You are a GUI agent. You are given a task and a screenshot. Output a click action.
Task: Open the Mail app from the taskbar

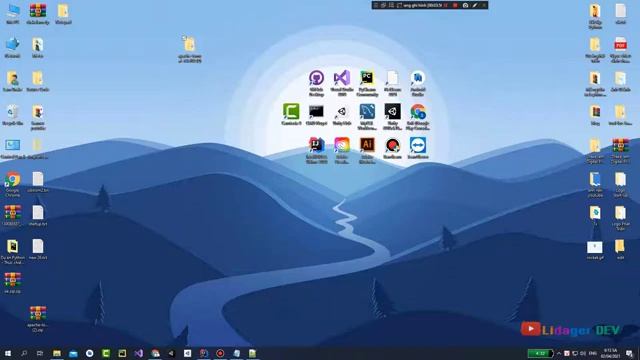pyautogui.click(x=73, y=353)
